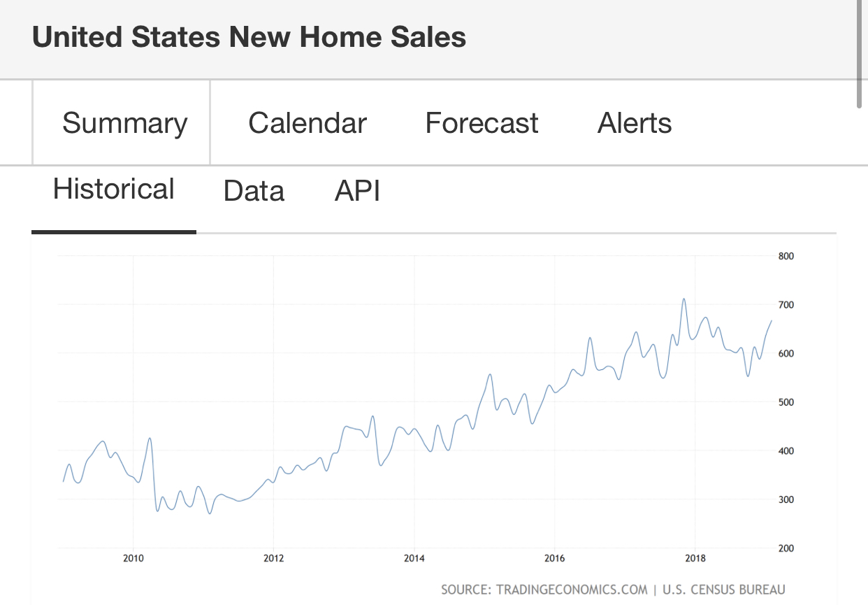
Task: Switch to the Calendar tab
Action: click(308, 123)
